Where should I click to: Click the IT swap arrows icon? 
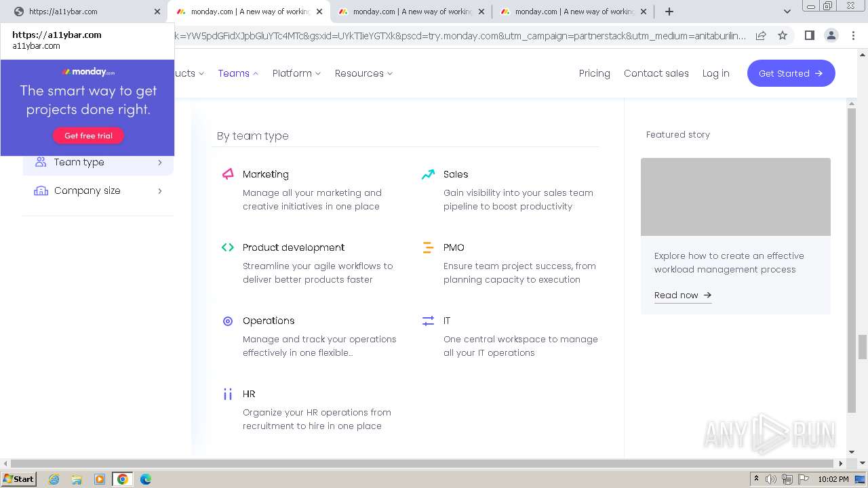(x=428, y=321)
